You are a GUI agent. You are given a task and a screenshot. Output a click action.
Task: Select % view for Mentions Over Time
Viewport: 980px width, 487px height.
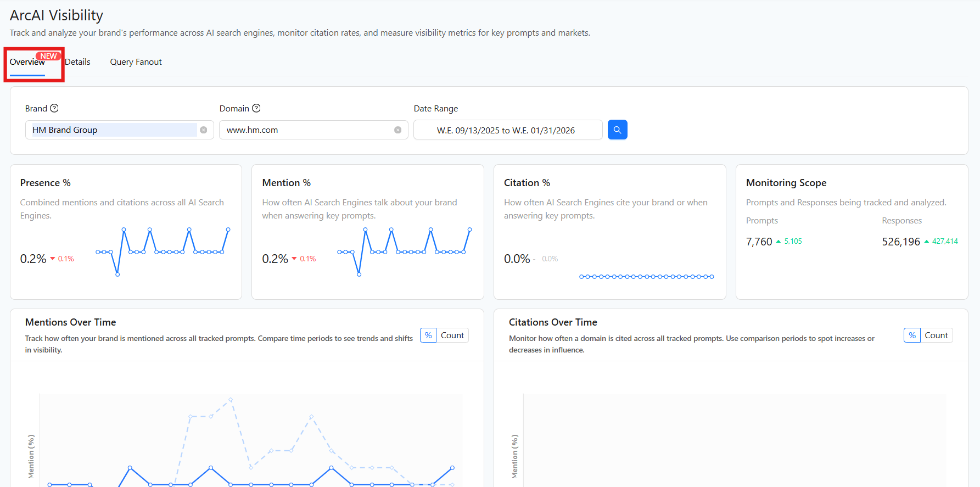pos(428,335)
